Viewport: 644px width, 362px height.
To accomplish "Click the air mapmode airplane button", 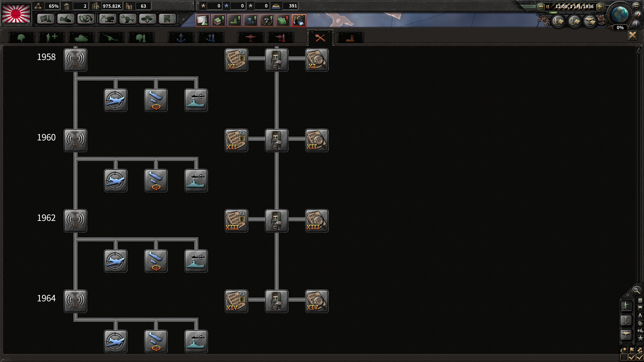I will (x=626, y=335).
